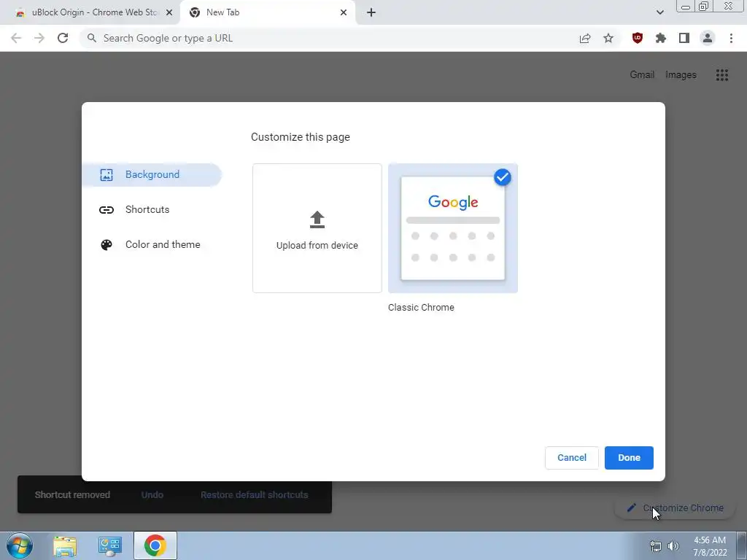
Task: Click the volume speaker tray icon
Action: click(673, 546)
